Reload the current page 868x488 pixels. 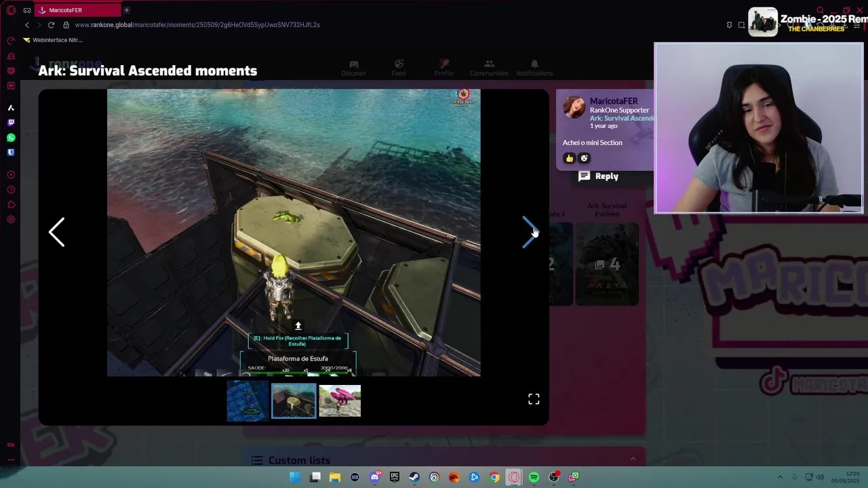click(51, 25)
